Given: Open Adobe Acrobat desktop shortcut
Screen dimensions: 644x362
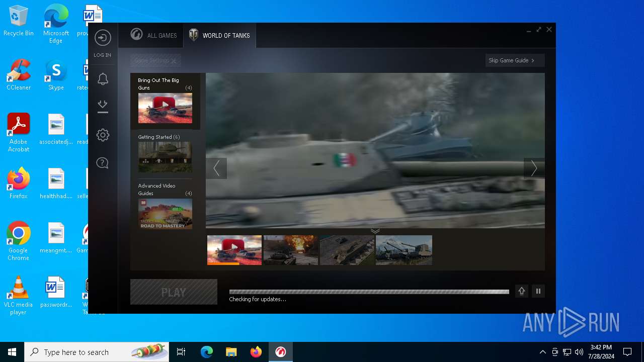Looking at the screenshot, I should click(x=19, y=132).
